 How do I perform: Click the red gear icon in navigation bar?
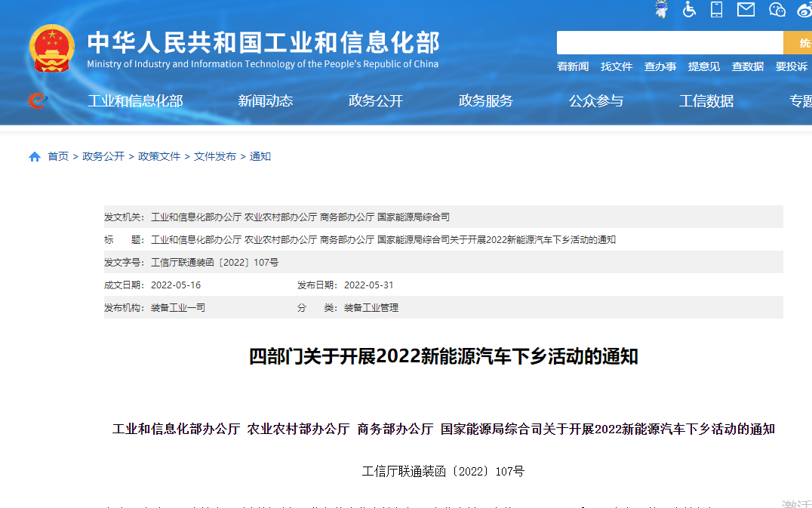(x=37, y=100)
